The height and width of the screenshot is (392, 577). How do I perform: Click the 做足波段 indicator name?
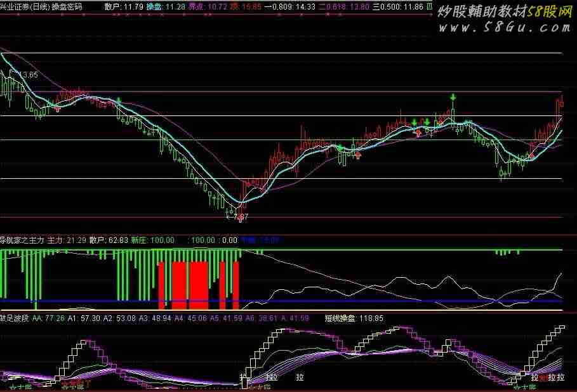coord(15,318)
